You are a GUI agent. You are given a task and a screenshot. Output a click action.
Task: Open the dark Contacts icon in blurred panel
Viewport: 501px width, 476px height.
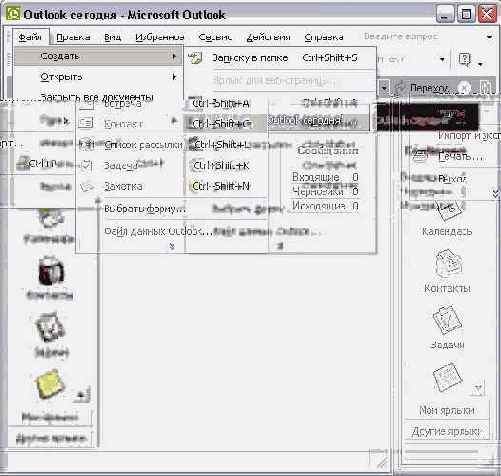point(50,271)
